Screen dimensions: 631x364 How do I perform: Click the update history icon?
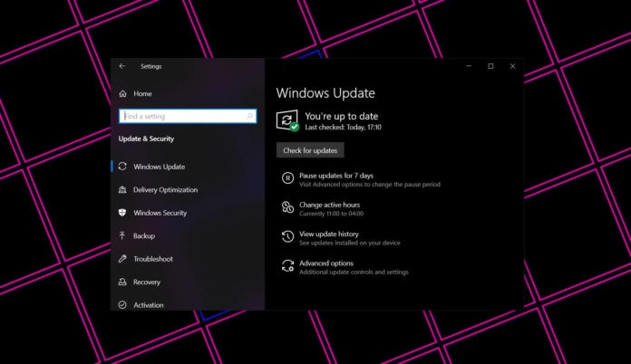[x=287, y=237]
